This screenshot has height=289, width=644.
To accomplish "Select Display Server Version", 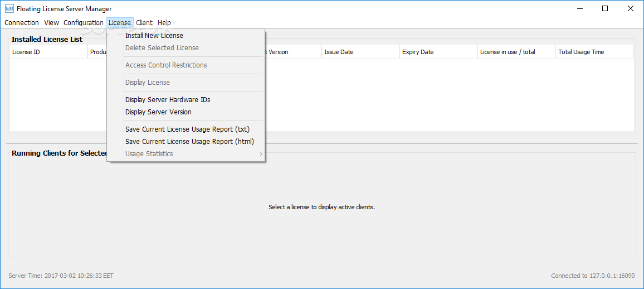I will coord(158,112).
